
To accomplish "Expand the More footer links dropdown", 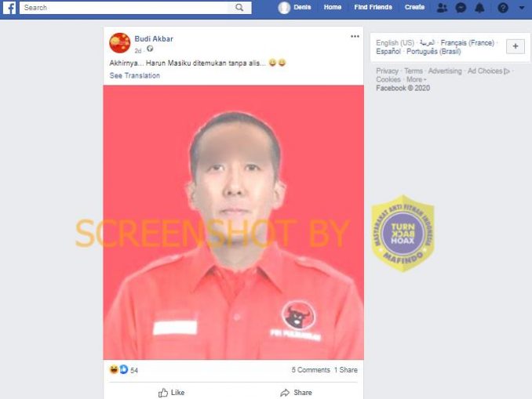I will tap(417, 80).
